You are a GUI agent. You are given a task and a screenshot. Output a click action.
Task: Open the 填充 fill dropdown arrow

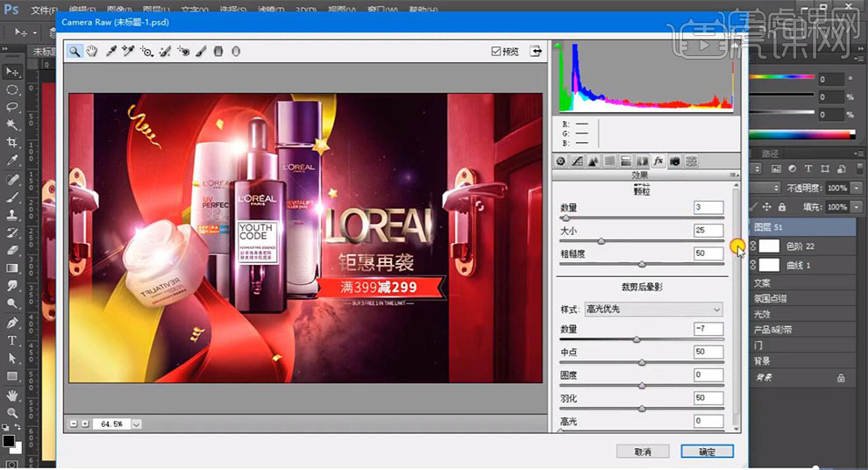click(x=857, y=207)
